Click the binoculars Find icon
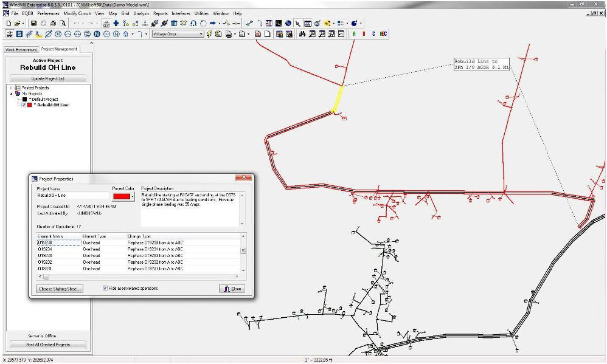The height and width of the screenshot is (364, 607). (302, 34)
